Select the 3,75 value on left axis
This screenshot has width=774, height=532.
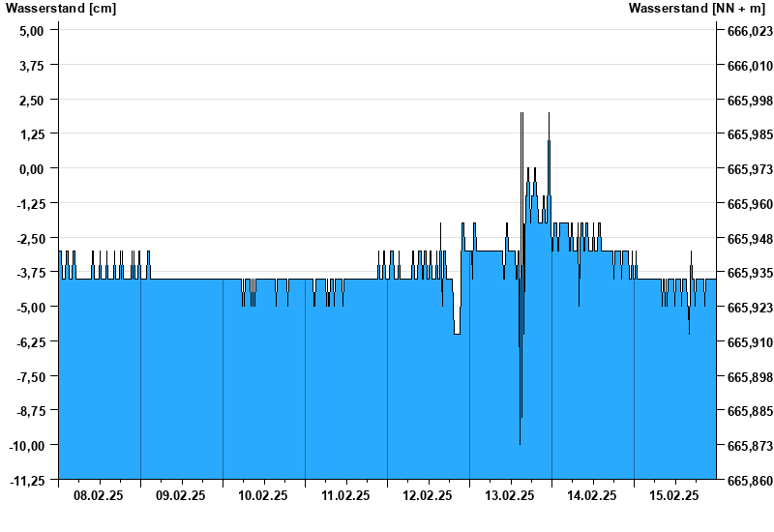[32, 66]
